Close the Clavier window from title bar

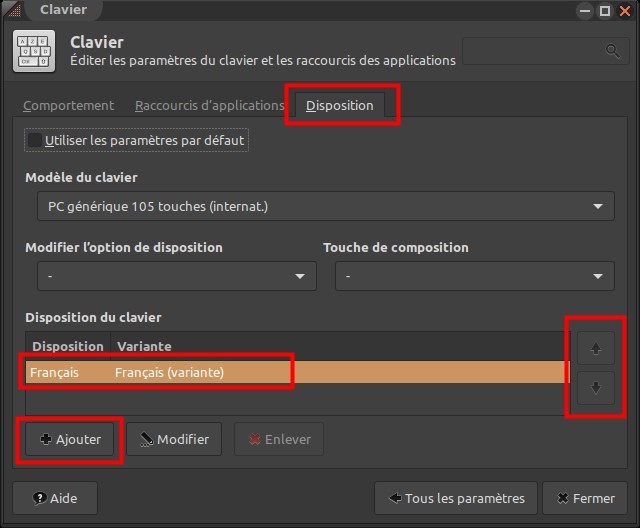pos(624,11)
